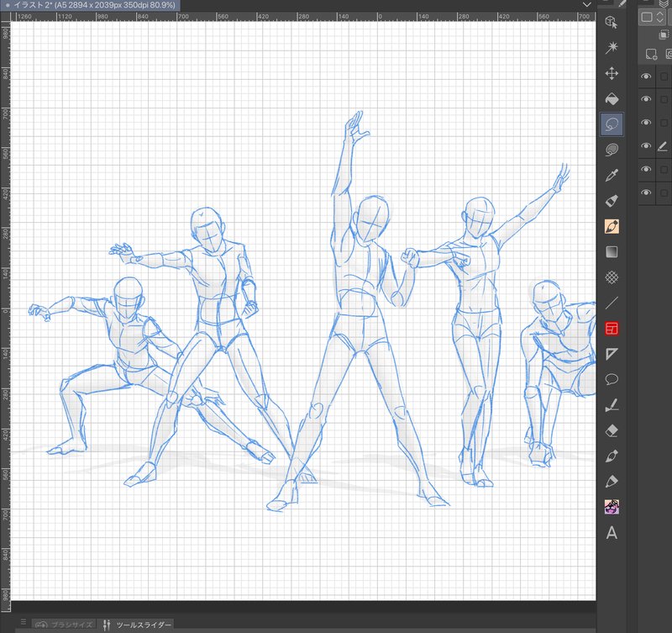Select the Text tool
This screenshot has height=633, width=672.
pos(612,533)
